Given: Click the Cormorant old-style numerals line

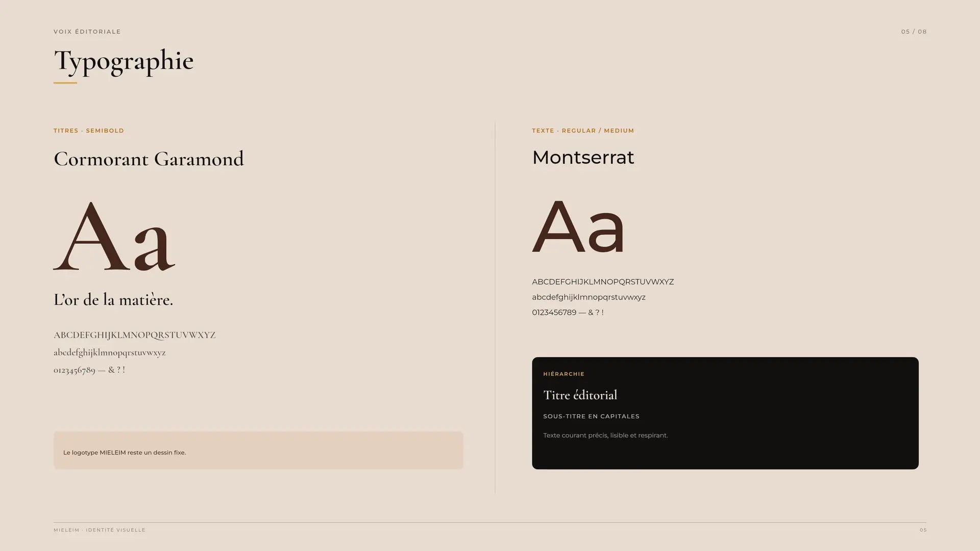Looking at the screenshot, I should pos(89,370).
